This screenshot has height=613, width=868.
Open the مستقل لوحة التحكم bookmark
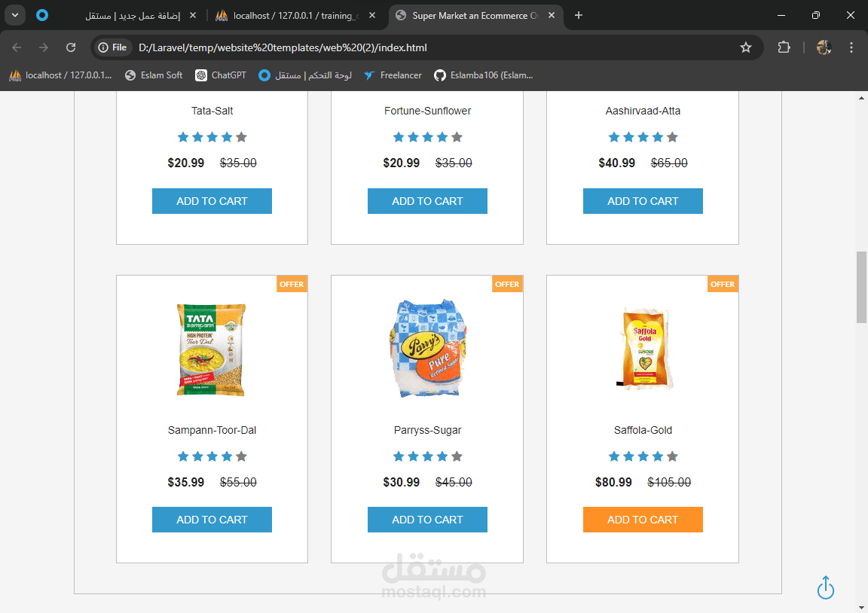tap(305, 75)
